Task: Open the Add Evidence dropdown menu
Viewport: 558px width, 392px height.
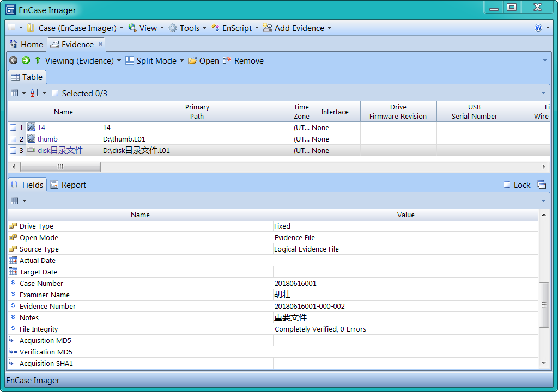Action: (297, 28)
